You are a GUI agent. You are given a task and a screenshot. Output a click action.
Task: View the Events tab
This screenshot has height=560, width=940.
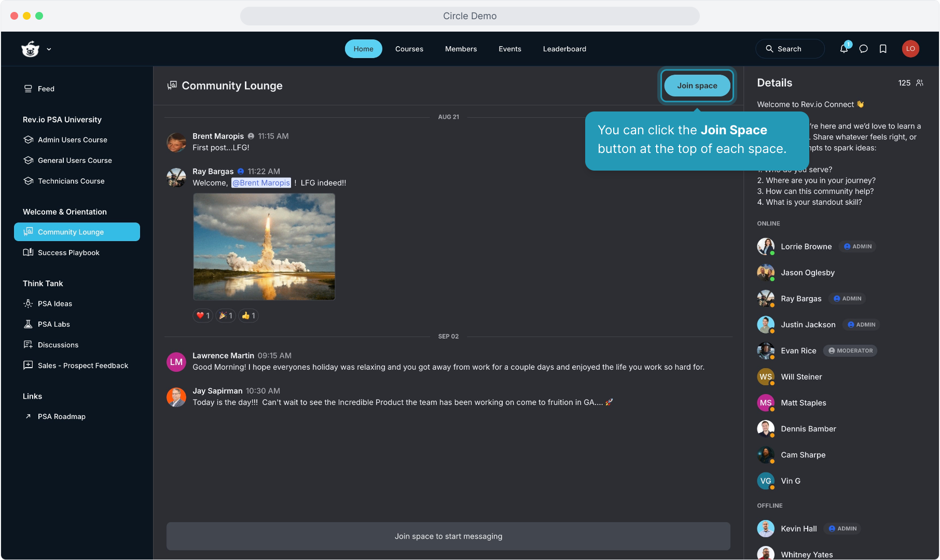[510, 49]
